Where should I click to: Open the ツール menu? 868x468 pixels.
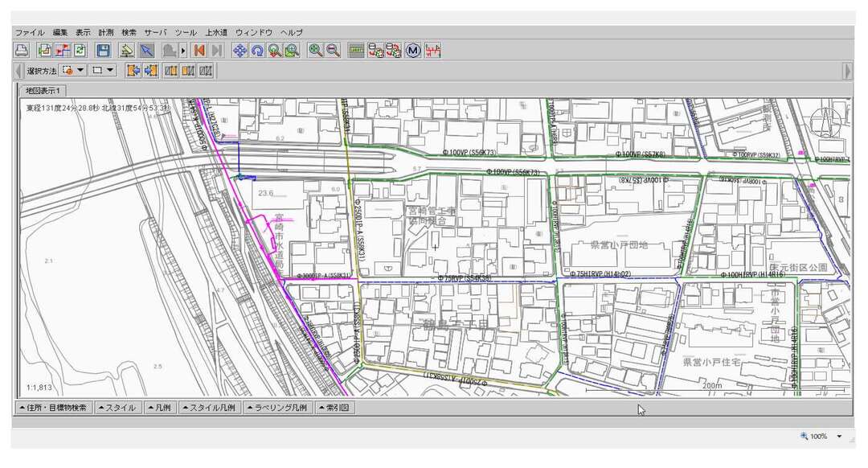click(186, 33)
